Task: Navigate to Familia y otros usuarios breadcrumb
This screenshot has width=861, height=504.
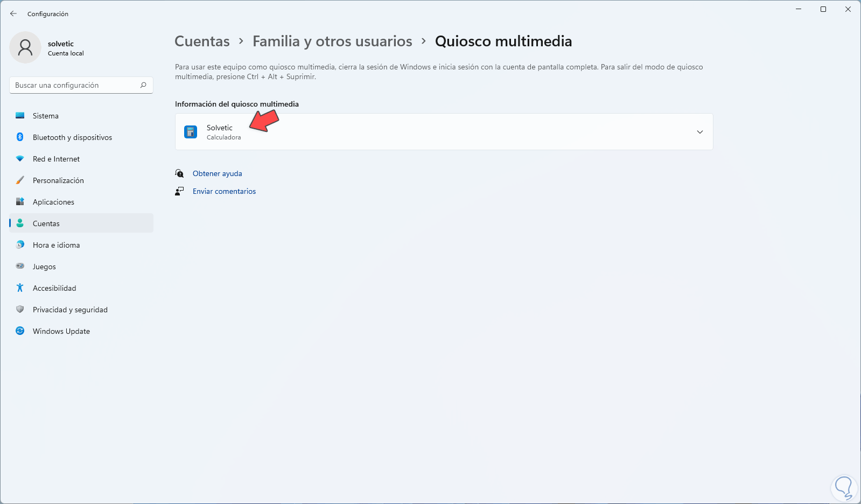Action: (332, 41)
